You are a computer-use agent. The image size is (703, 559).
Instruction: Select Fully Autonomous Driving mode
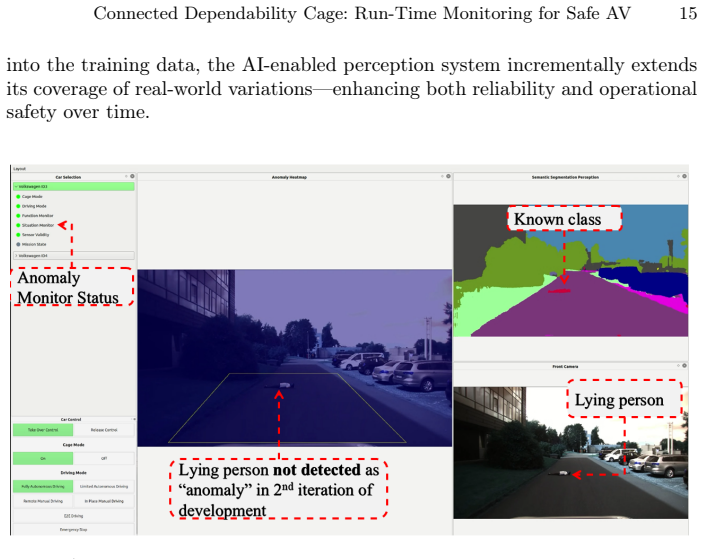[43, 486]
